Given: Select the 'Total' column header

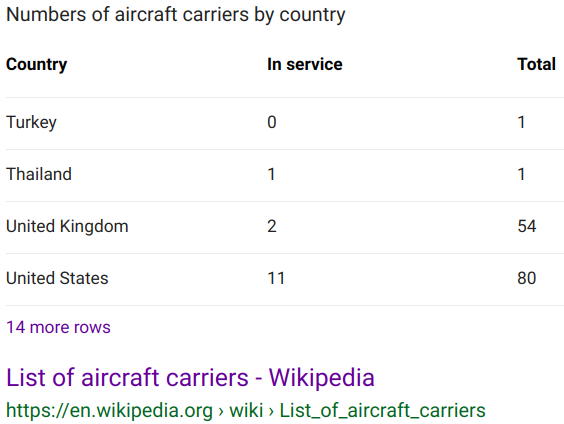Looking at the screenshot, I should (536, 64).
